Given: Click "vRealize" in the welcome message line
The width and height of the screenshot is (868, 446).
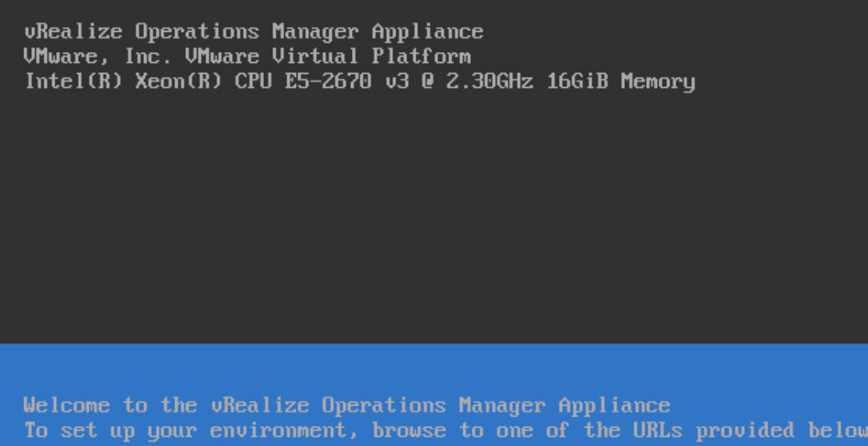Looking at the screenshot, I should click(x=260, y=406).
